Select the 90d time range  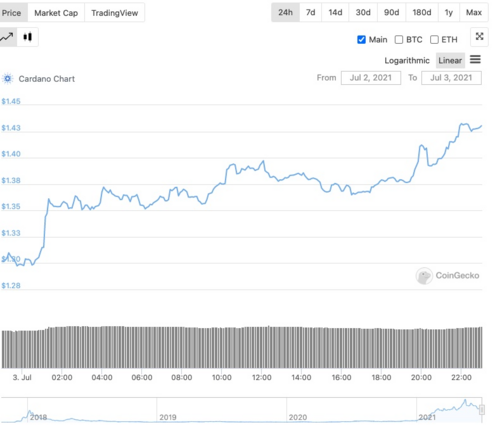[x=391, y=12]
